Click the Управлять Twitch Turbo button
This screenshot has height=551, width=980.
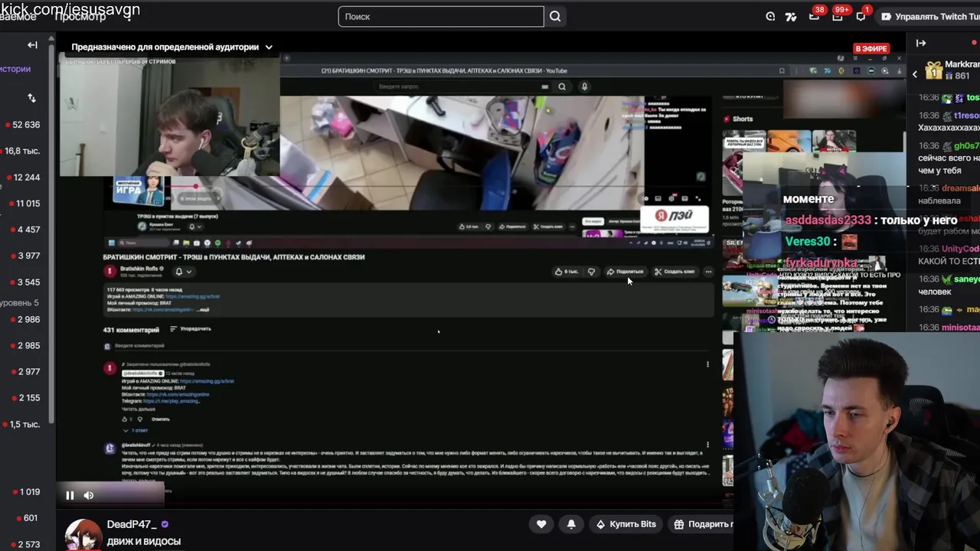point(929,16)
